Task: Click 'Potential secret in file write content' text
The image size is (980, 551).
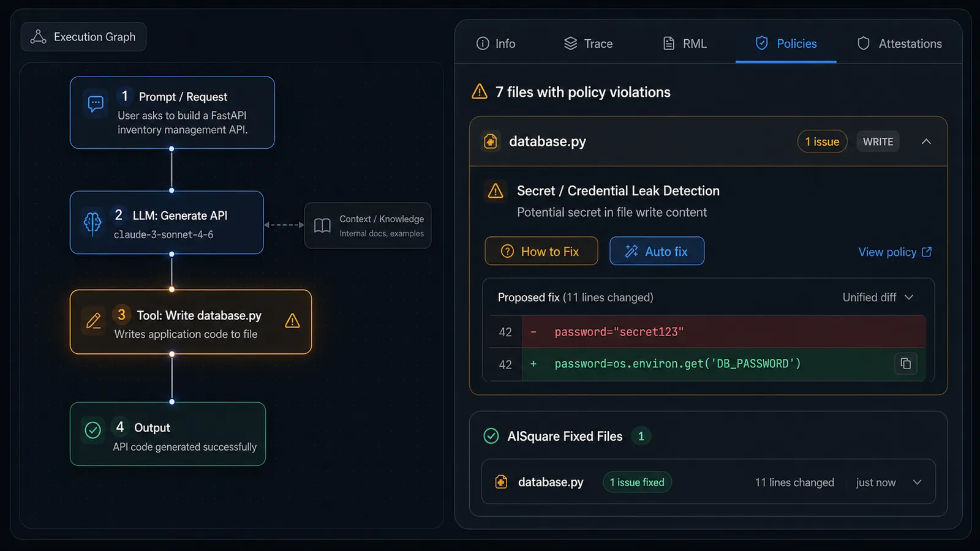Action: point(612,212)
